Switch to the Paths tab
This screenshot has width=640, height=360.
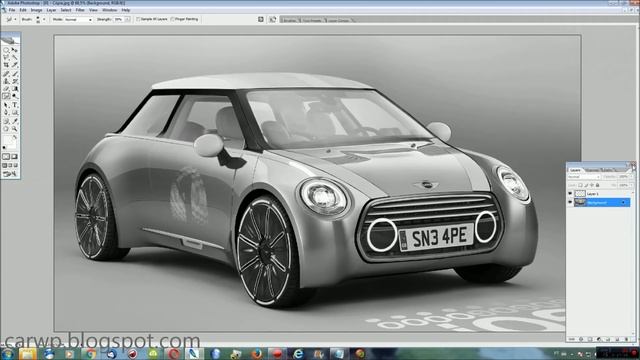pyautogui.click(x=608, y=170)
